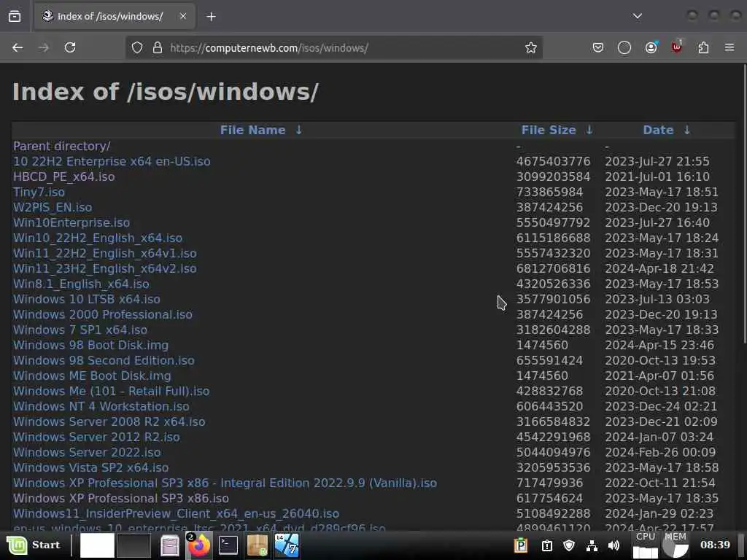747x560 pixels.
Task: Open Windows Vista SP2 x64.iso
Action: click(90, 467)
